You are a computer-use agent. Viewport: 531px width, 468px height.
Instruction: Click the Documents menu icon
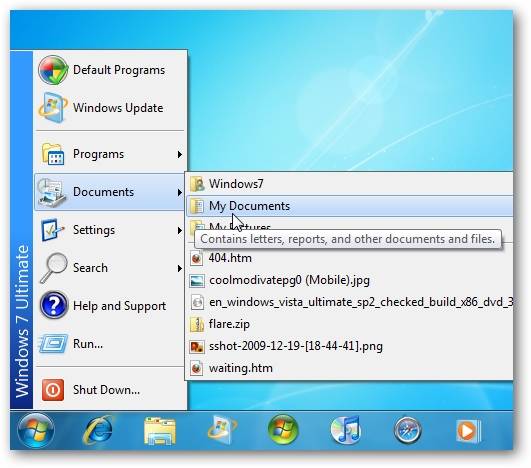tap(51, 192)
